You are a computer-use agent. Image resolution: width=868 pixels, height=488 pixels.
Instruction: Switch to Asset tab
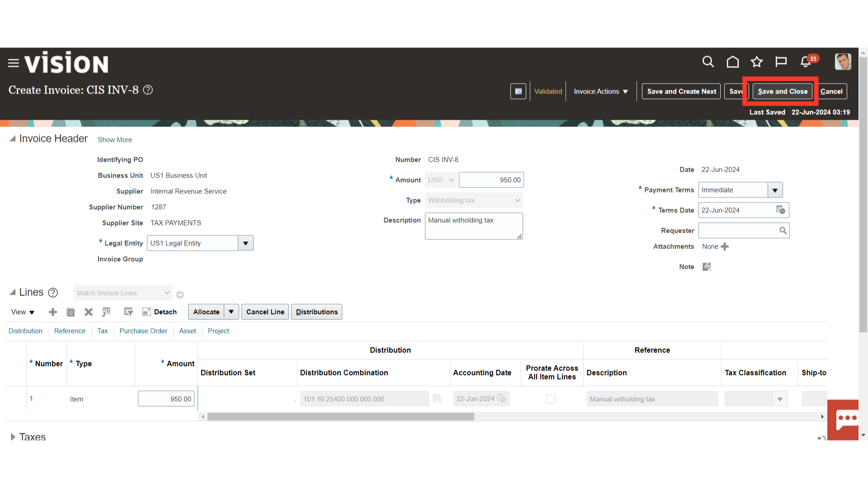(188, 331)
